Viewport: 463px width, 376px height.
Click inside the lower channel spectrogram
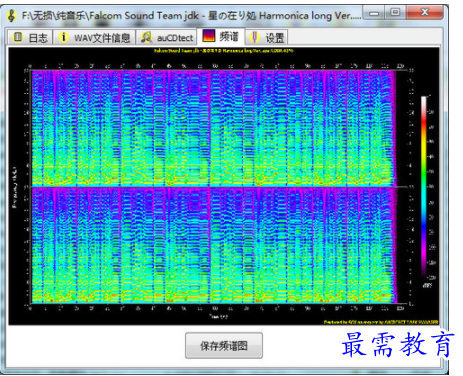pos(213,245)
